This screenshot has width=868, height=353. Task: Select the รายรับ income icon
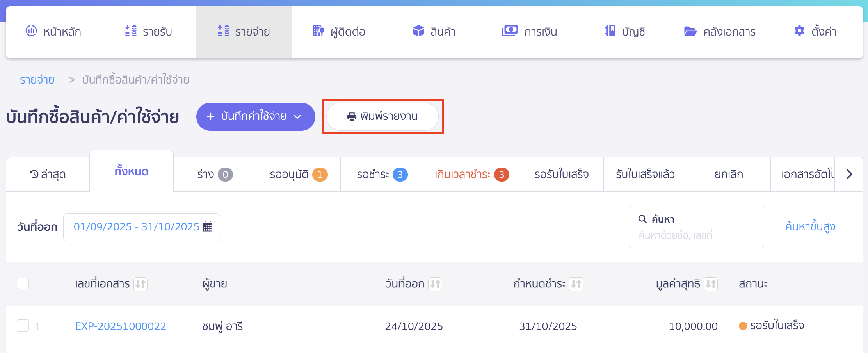pos(131,31)
